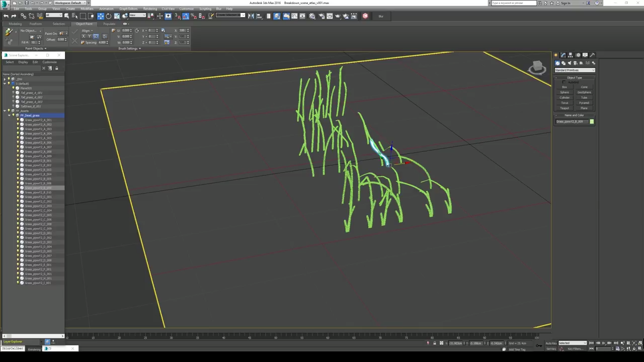This screenshot has height=362, width=644.
Task: Select the Rotate transform tool
Action: point(108,16)
